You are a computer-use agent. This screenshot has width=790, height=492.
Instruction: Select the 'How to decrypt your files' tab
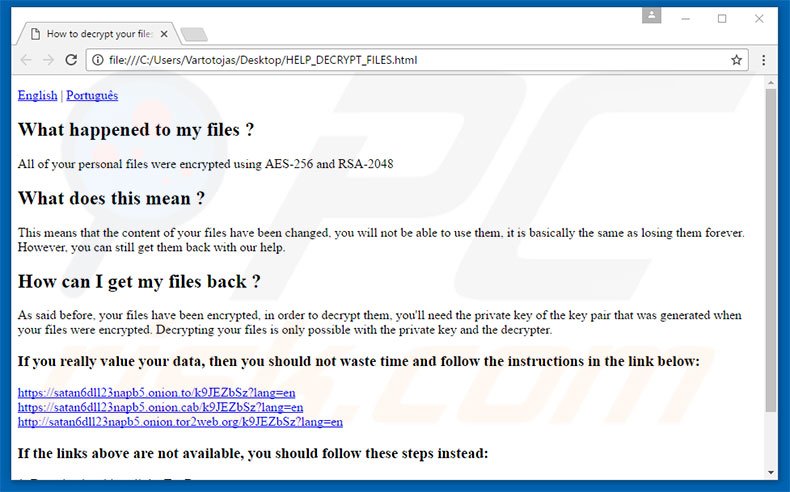tap(98, 34)
